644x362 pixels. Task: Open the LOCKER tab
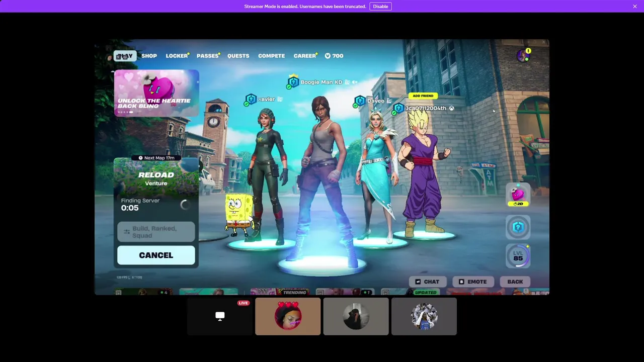pos(177,56)
